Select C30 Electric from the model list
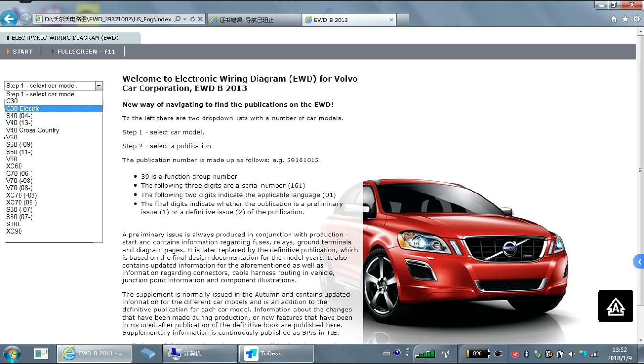The width and height of the screenshot is (644, 364). coord(54,108)
